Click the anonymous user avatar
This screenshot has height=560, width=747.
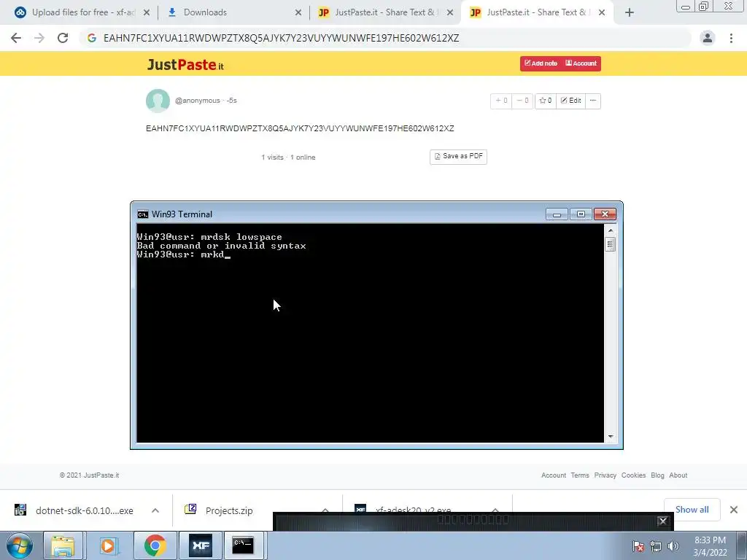coord(158,101)
